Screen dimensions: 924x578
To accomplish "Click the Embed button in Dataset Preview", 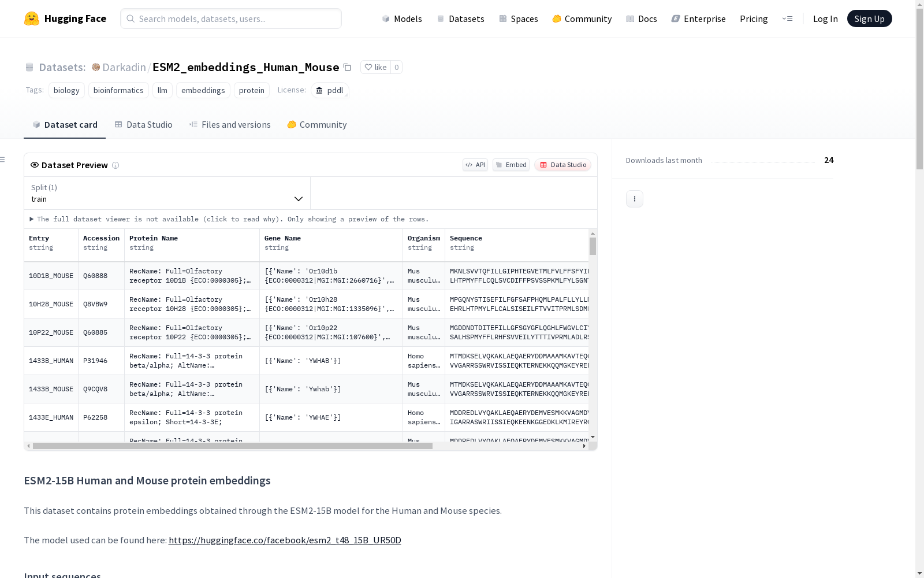I will [511, 165].
